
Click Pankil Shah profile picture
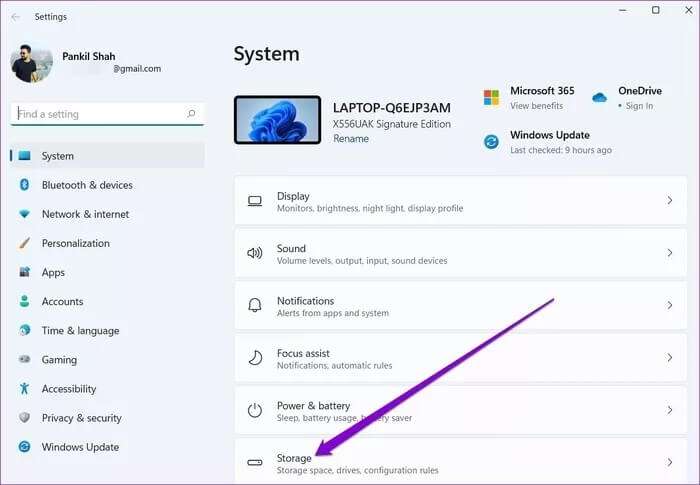point(32,63)
